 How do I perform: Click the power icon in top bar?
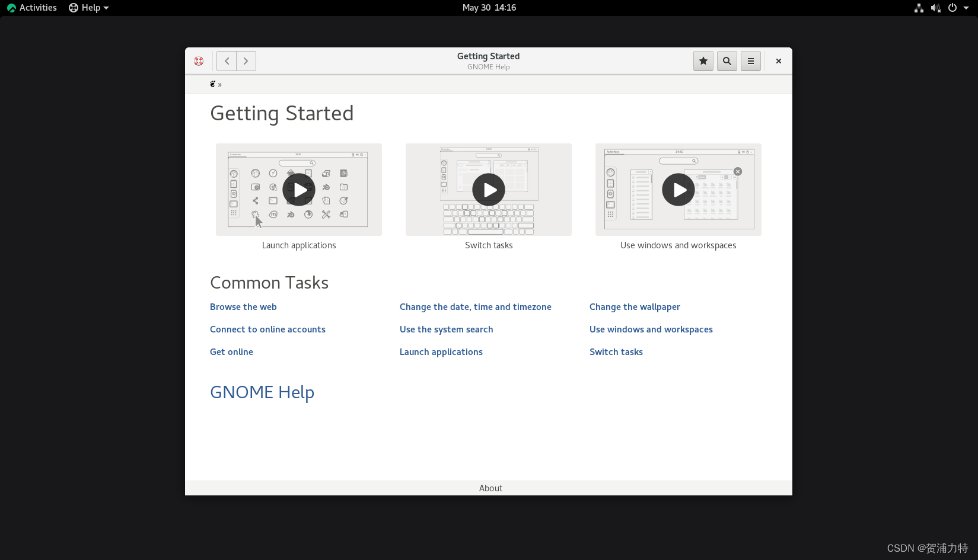click(x=952, y=8)
